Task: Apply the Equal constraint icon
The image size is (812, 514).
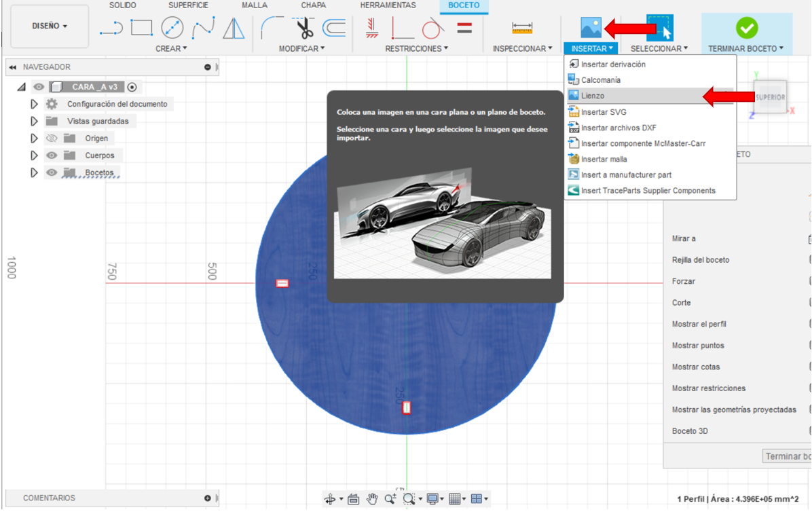Action: tap(464, 27)
